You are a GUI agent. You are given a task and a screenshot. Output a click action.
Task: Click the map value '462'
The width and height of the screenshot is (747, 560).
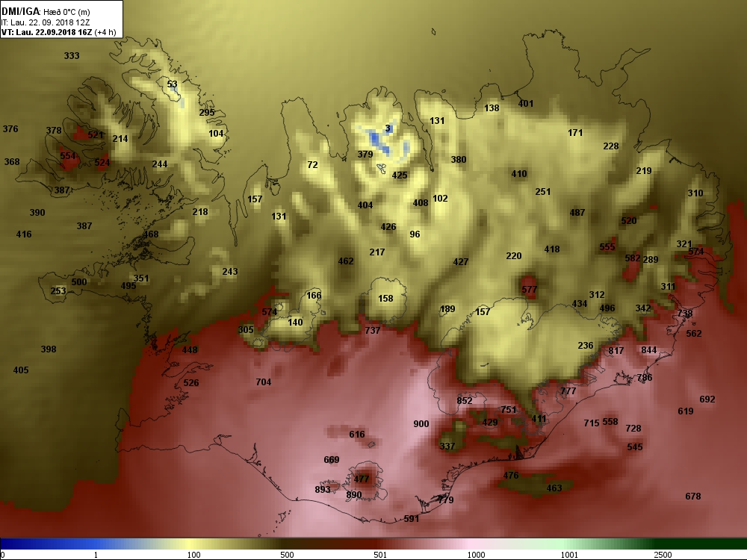point(346,261)
